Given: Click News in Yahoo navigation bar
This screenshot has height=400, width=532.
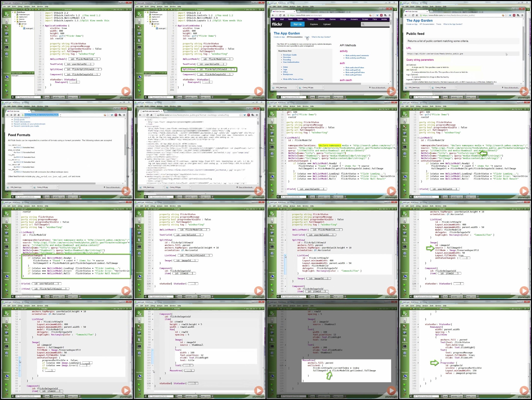Looking at the screenshot, I should 290,19.
